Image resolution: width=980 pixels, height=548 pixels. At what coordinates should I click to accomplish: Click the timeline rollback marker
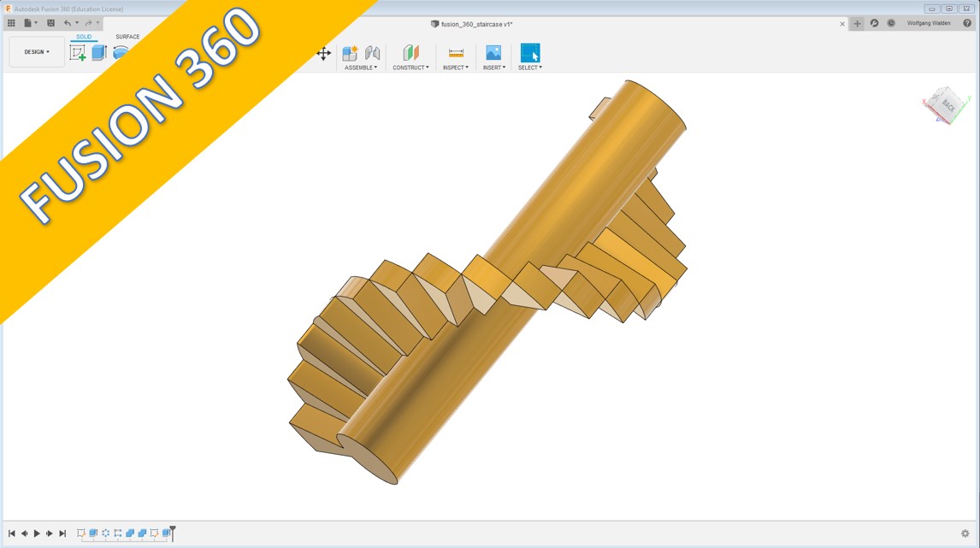click(x=173, y=533)
